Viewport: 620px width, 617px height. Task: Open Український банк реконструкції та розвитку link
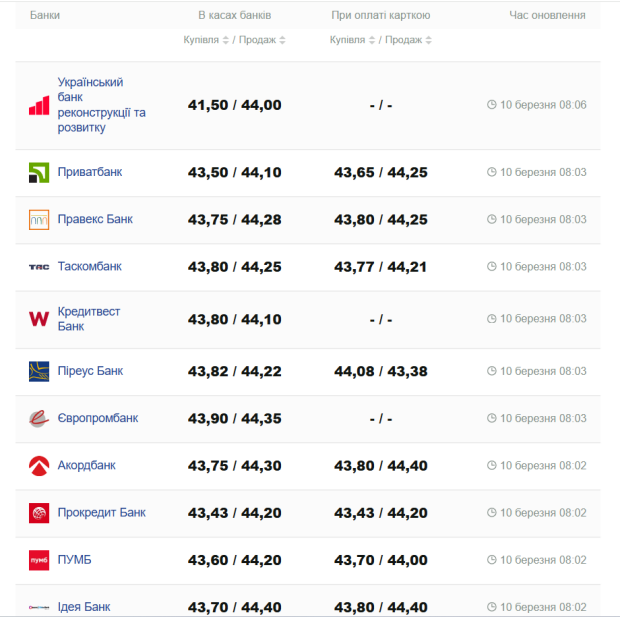[101, 105]
